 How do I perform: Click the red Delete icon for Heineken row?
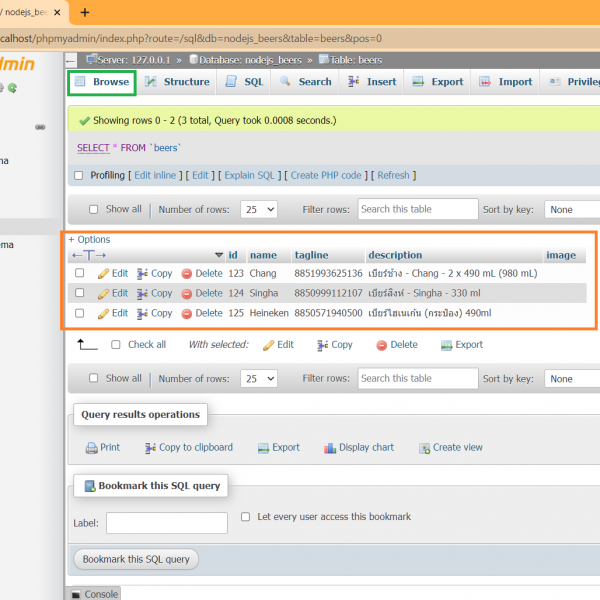click(186, 314)
